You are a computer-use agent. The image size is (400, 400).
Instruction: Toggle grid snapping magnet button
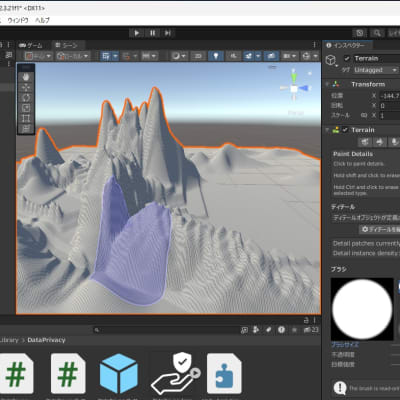coord(126,56)
